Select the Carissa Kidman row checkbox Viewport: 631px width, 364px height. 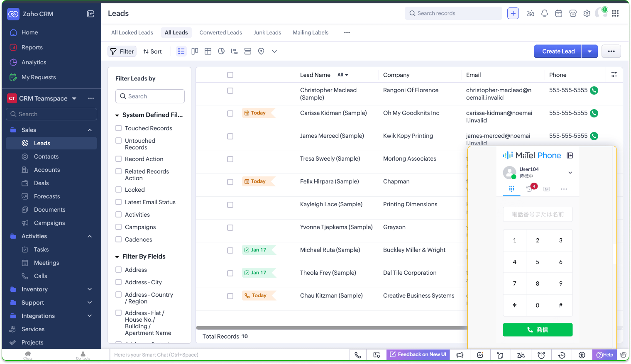tap(230, 113)
